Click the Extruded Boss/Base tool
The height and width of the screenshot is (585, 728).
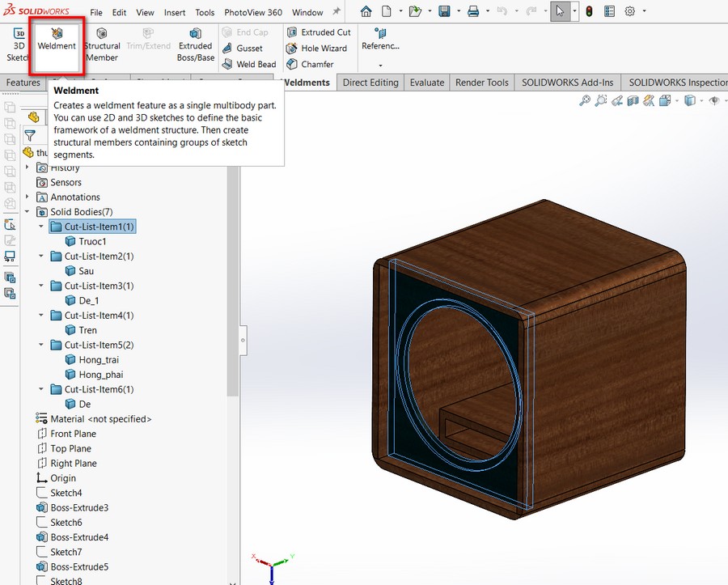(196, 45)
